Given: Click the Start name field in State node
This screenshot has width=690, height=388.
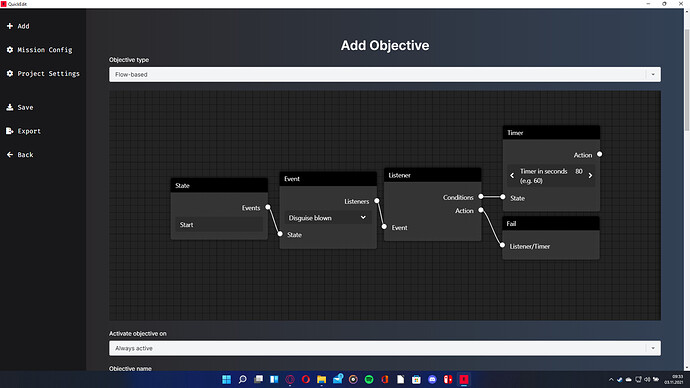Looking at the screenshot, I should click(x=219, y=224).
